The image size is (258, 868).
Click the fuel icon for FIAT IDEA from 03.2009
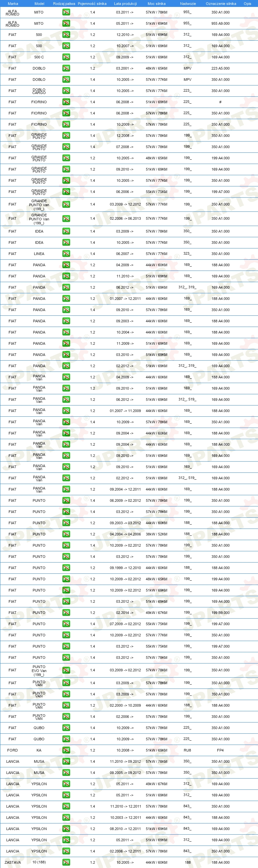pos(66,231)
